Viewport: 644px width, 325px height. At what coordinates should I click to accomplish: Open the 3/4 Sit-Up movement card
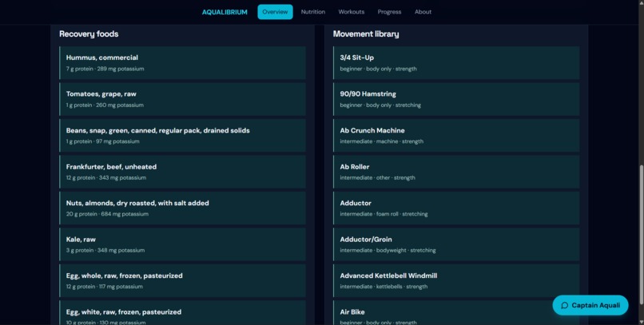click(456, 63)
